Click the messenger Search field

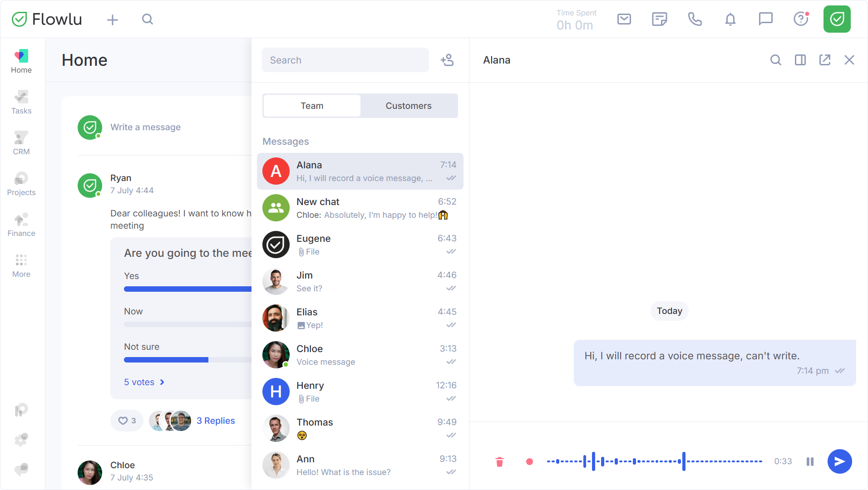pyautogui.click(x=345, y=60)
